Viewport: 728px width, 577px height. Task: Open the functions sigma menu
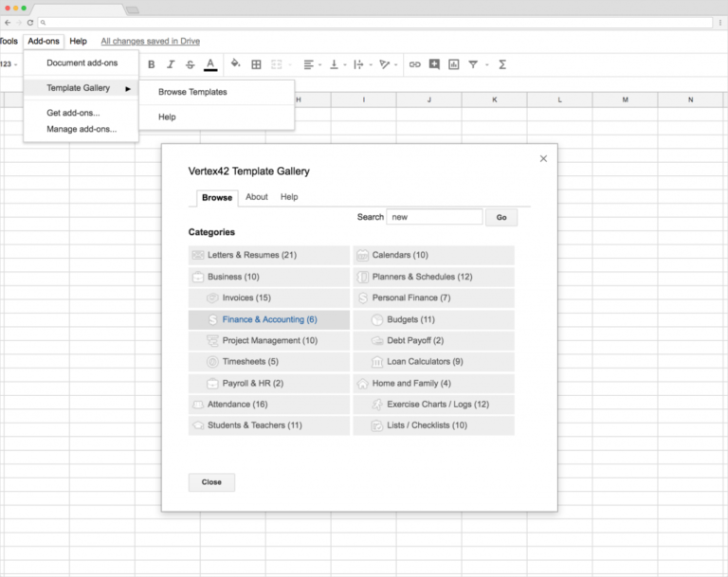pyautogui.click(x=502, y=64)
